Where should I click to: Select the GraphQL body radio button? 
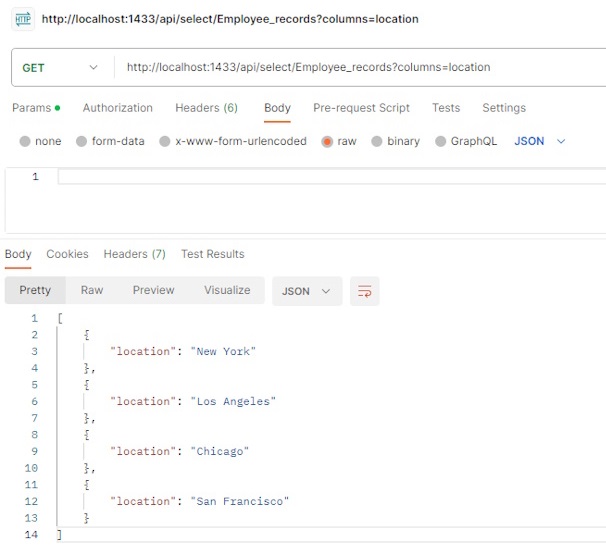pyautogui.click(x=440, y=141)
